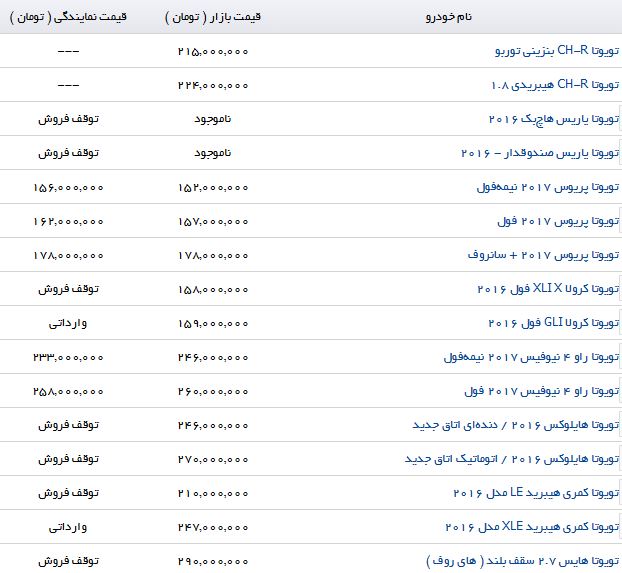Select market price 270,000,000 cell
This screenshot has width=622, height=573.
click(x=213, y=460)
